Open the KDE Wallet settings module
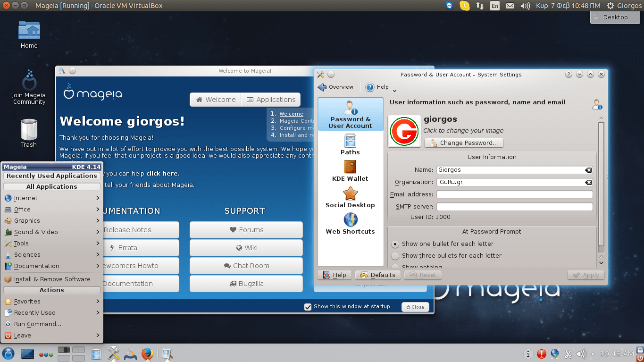Image resolution: width=644 pixels, height=362 pixels. [x=350, y=171]
